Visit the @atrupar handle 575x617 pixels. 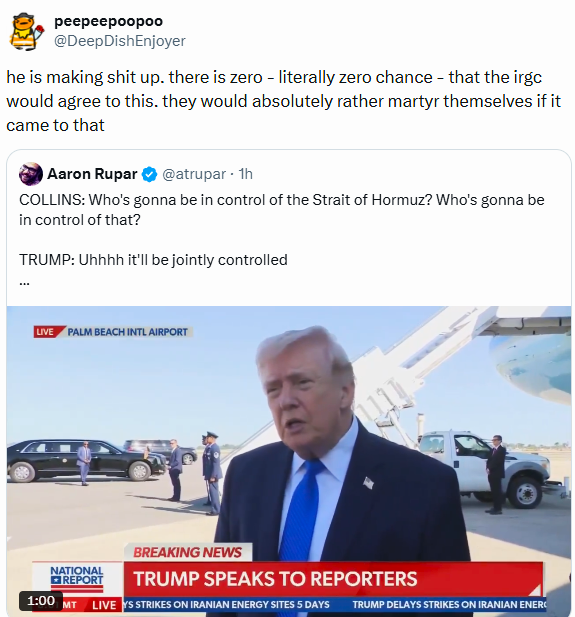tap(194, 174)
